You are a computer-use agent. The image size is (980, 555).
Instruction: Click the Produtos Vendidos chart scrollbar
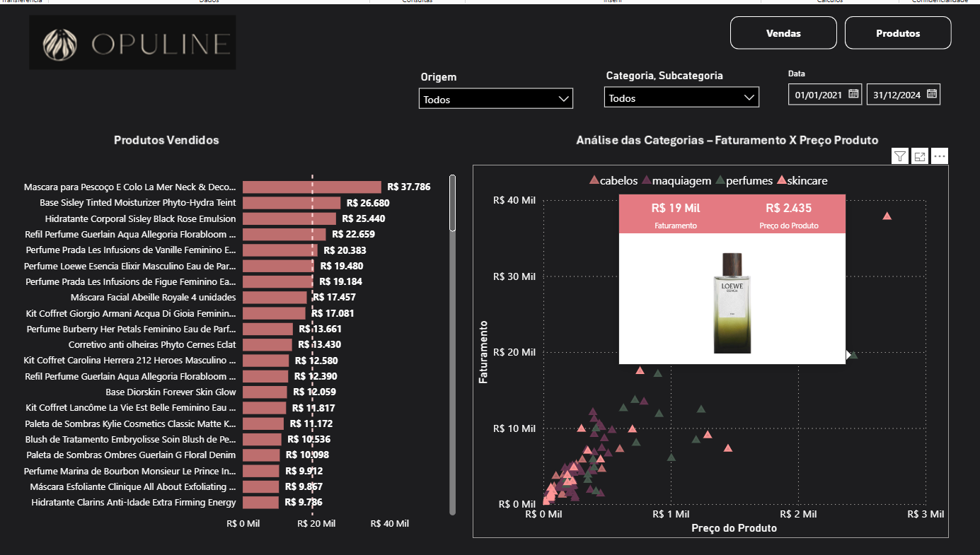click(453, 204)
